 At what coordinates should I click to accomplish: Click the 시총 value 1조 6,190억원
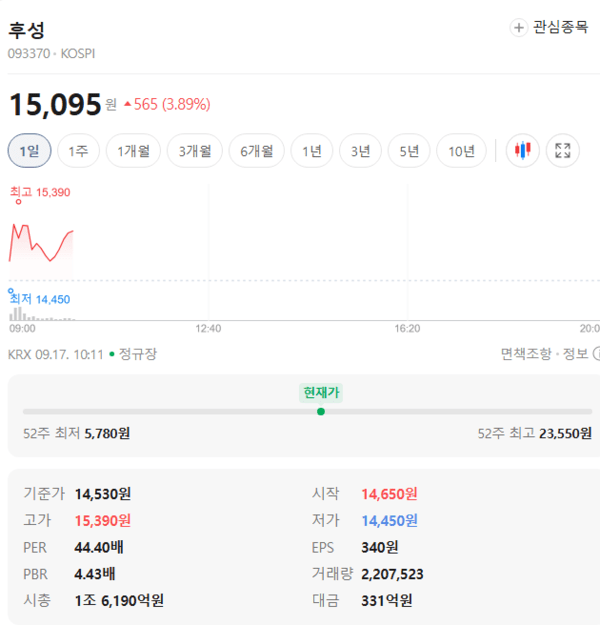pos(119,600)
